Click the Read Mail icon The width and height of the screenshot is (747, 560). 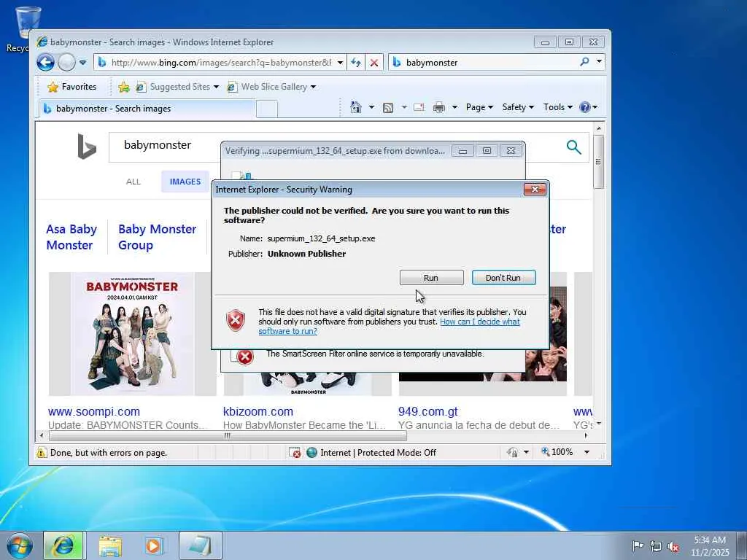click(x=419, y=107)
